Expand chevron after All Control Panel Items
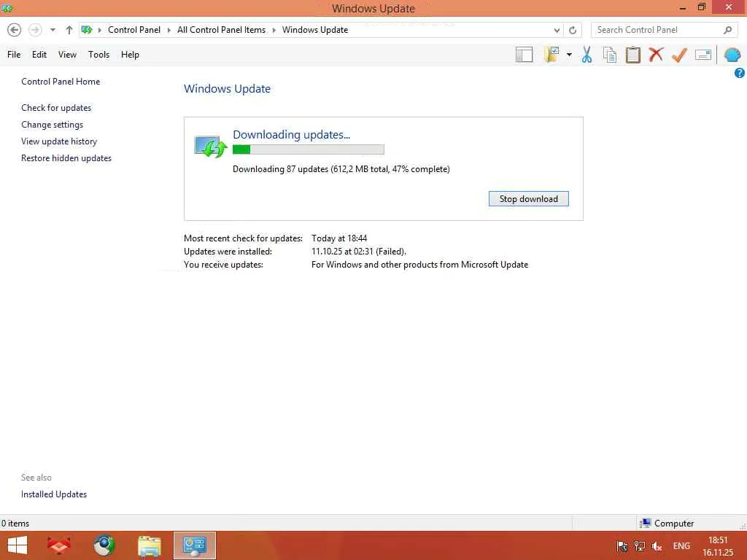The height and width of the screenshot is (560, 747). [x=274, y=30]
